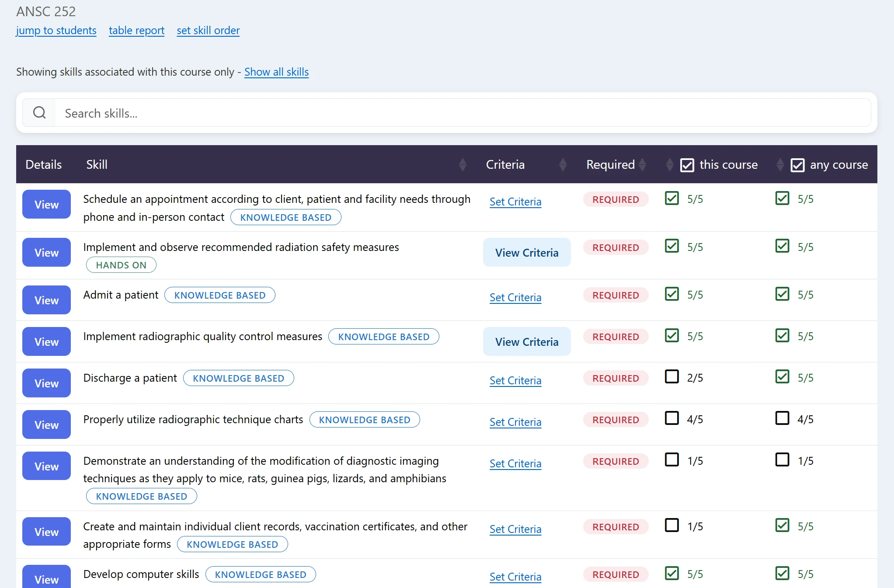Click View for radiographic quality control measures
The image size is (894, 588).
pos(46,341)
